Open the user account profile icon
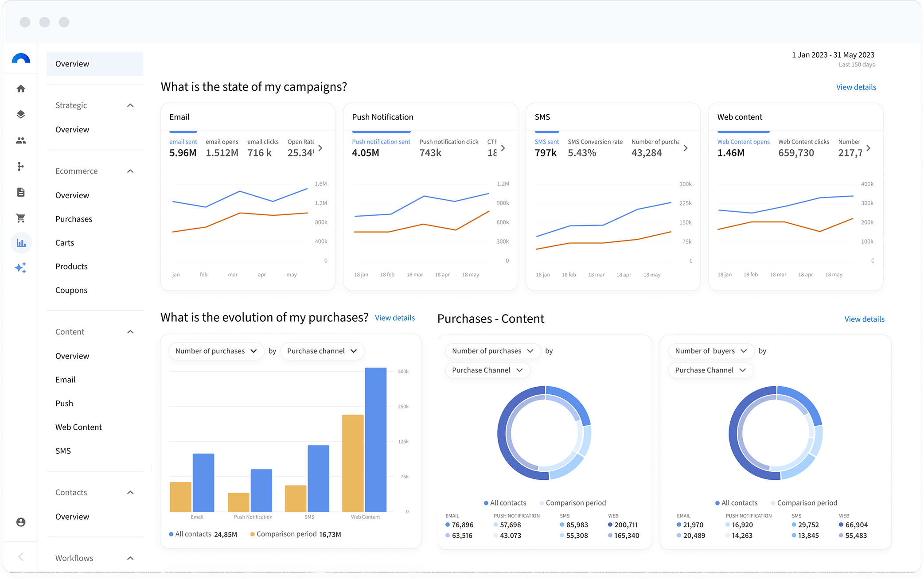This screenshot has width=924, height=579. [21, 522]
